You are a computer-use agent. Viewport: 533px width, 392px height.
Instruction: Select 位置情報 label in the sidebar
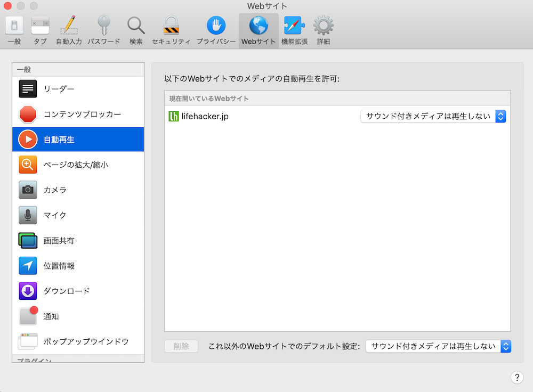click(59, 266)
